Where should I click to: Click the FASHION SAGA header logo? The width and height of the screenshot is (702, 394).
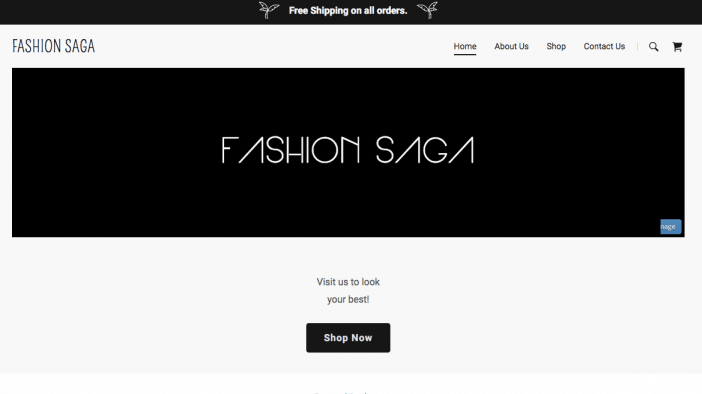[53, 46]
